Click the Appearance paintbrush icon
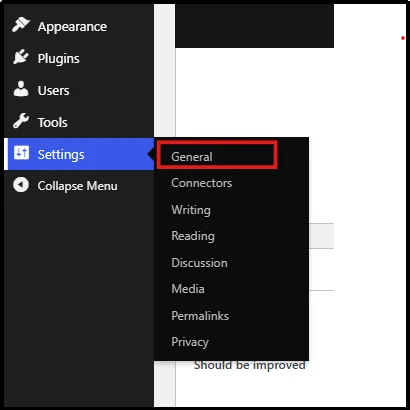This screenshot has height=410, width=410. tap(21, 25)
